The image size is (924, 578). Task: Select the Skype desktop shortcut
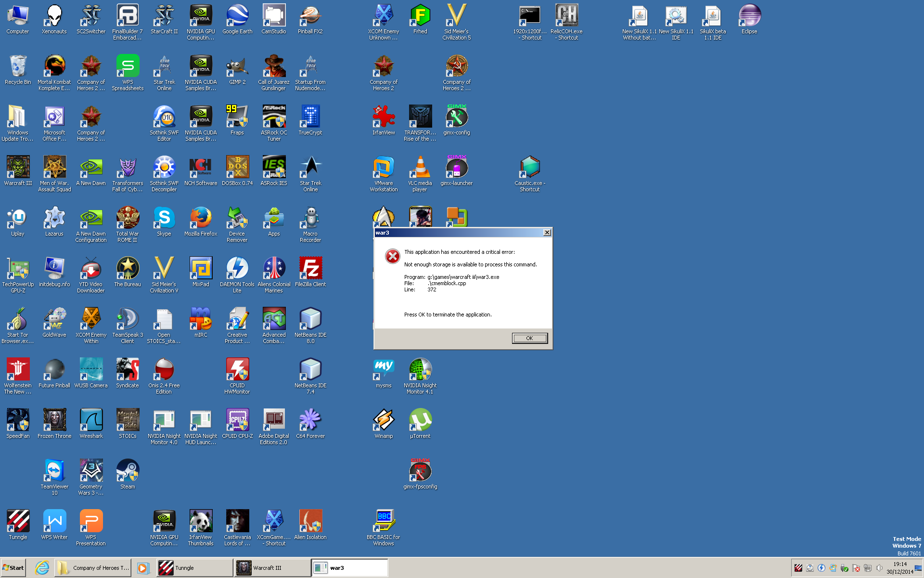[164, 218]
